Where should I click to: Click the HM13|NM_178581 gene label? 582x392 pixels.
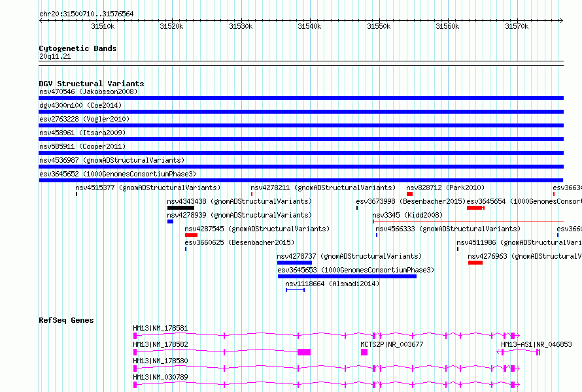point(160,328)
